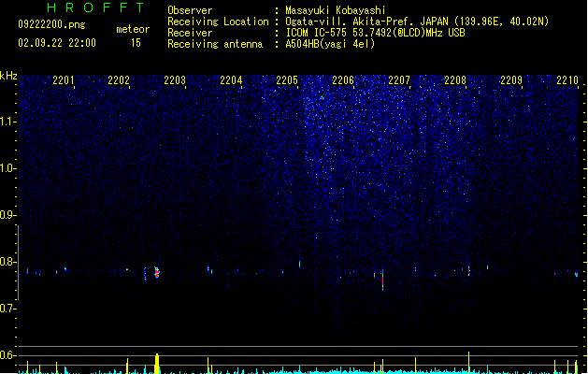Screen dimensions: 588x374
Task: Click the 2209 time marker
Action: 511,79
